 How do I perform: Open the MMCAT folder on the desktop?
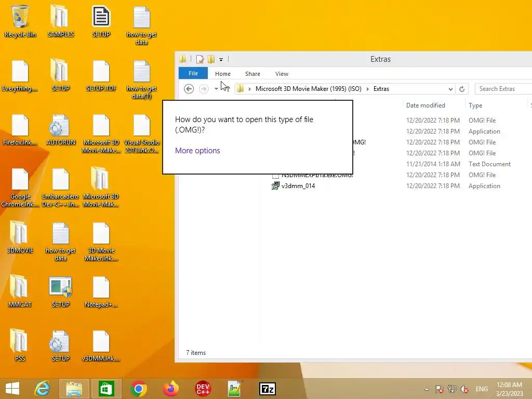tap(20, 291)
